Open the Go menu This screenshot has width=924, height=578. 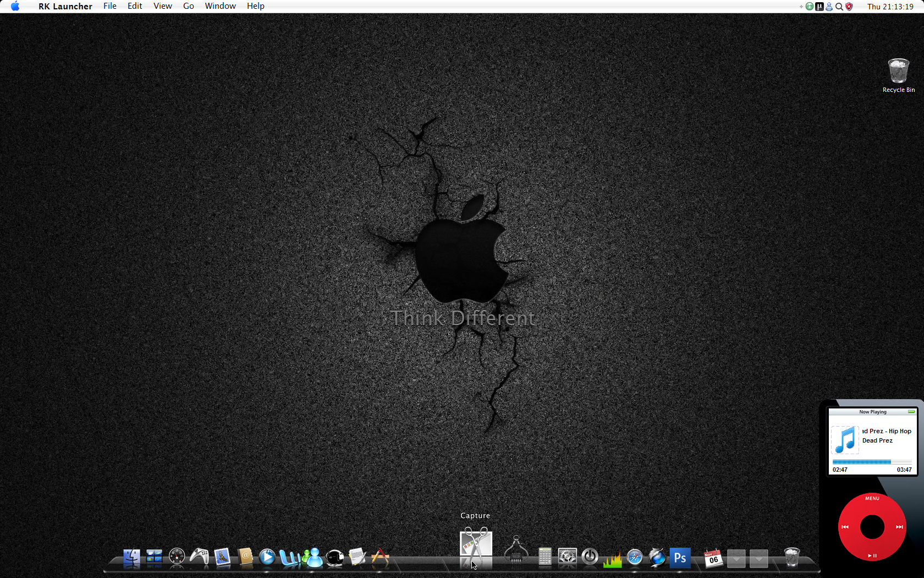tap(189, 6)
